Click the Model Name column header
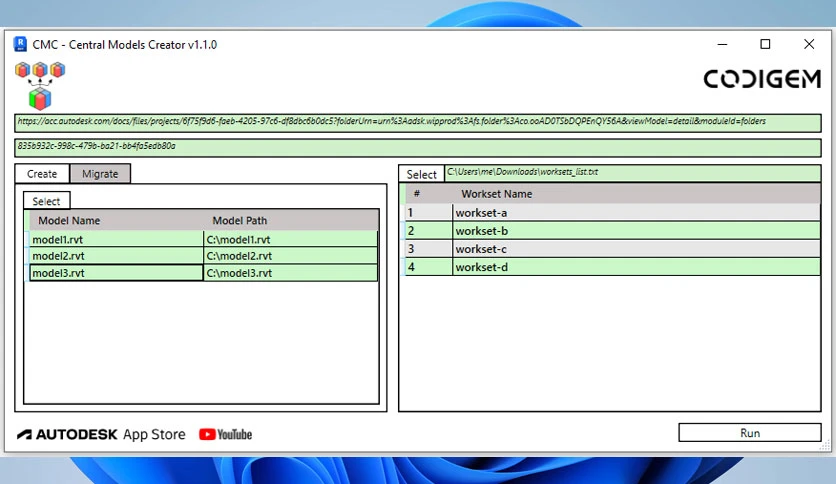The image size is (836, 484). pyautogui.click(x=115, y=221)
